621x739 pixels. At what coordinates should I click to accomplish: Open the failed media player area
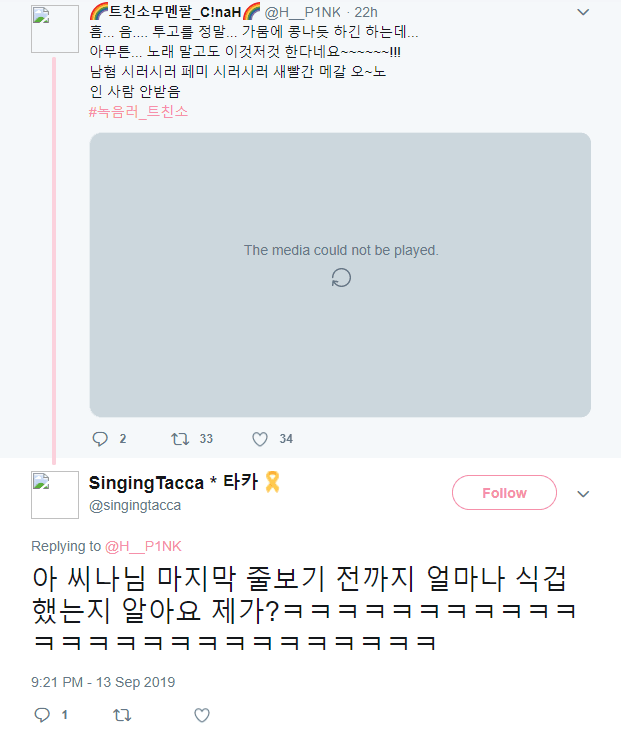(x=340, y=275)
